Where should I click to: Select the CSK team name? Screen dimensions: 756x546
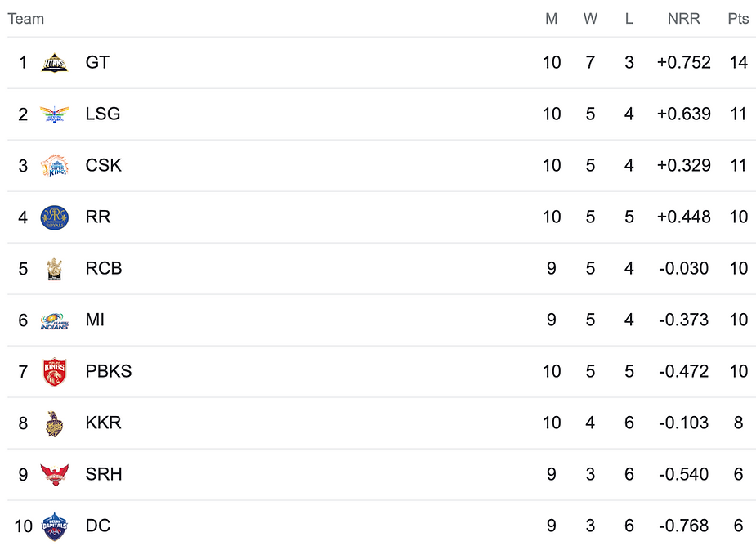(x=103, y=166)
